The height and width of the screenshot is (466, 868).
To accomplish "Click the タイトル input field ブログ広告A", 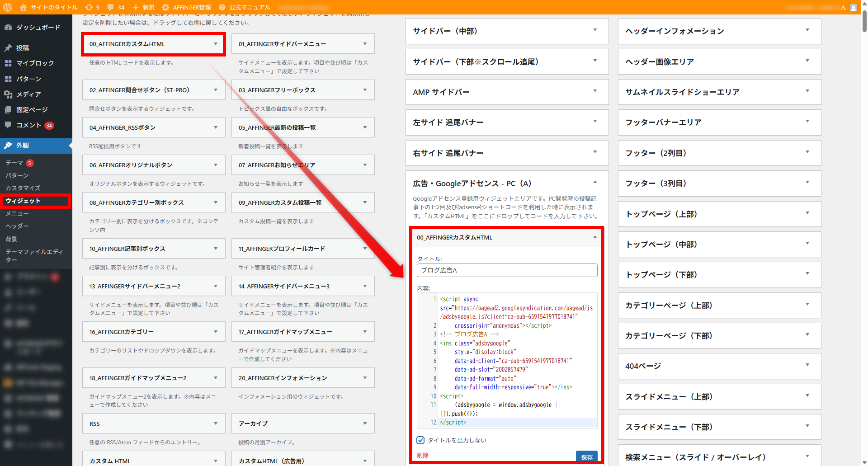I will point(507,270).
